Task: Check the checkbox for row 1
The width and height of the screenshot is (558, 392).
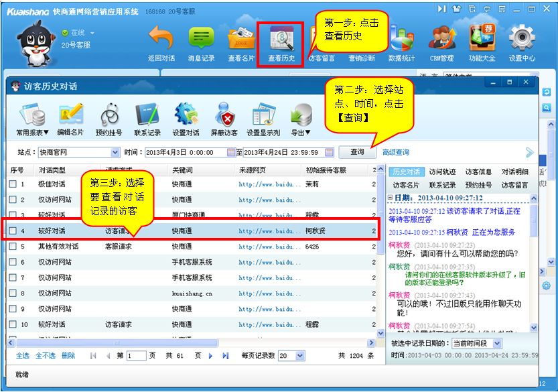Action: pos(13,184)
